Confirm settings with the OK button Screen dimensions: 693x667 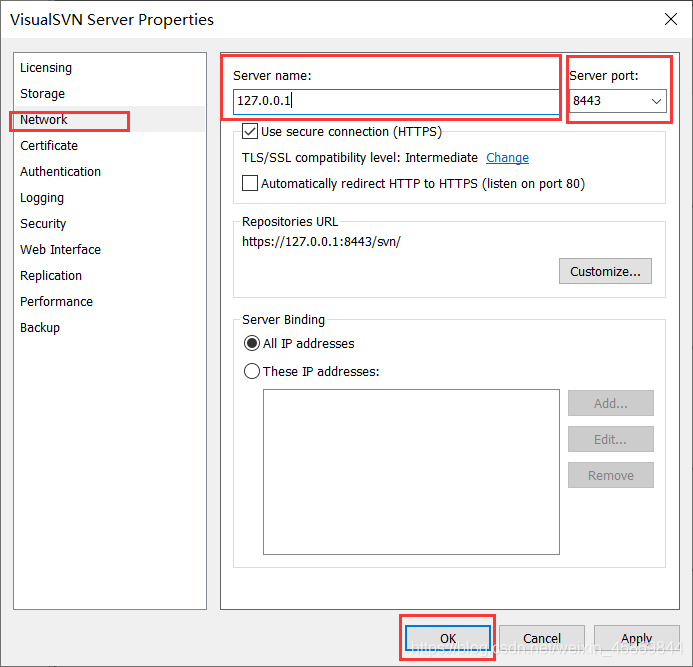point(448,638)
